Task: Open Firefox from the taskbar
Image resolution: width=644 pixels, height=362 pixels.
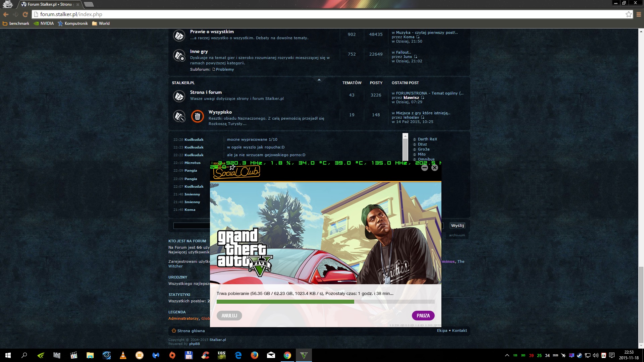Action: tap(255, 355)
